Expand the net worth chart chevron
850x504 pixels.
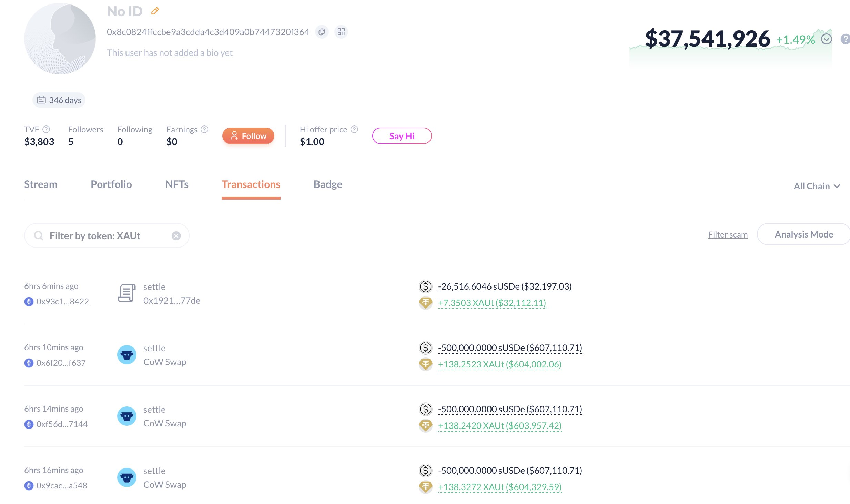(x=826, y=39)
